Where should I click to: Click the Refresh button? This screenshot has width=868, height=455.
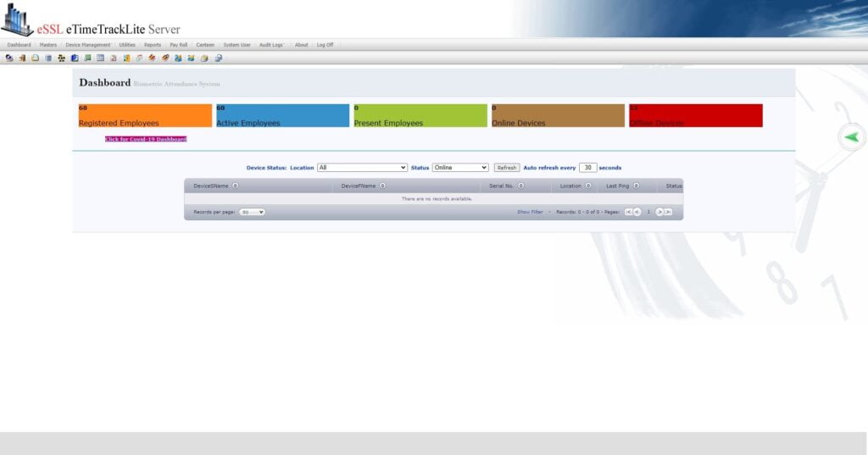[507, 168]
